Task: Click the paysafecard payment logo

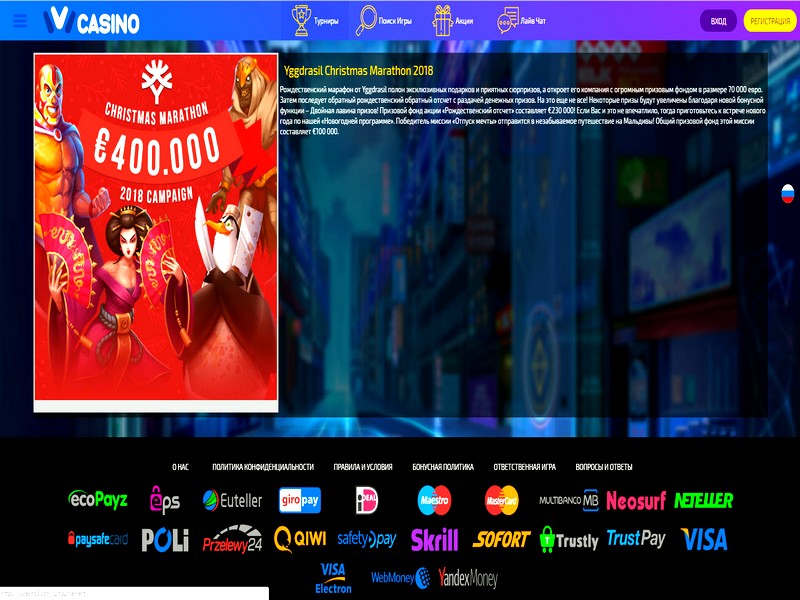Action: point(98,539)
